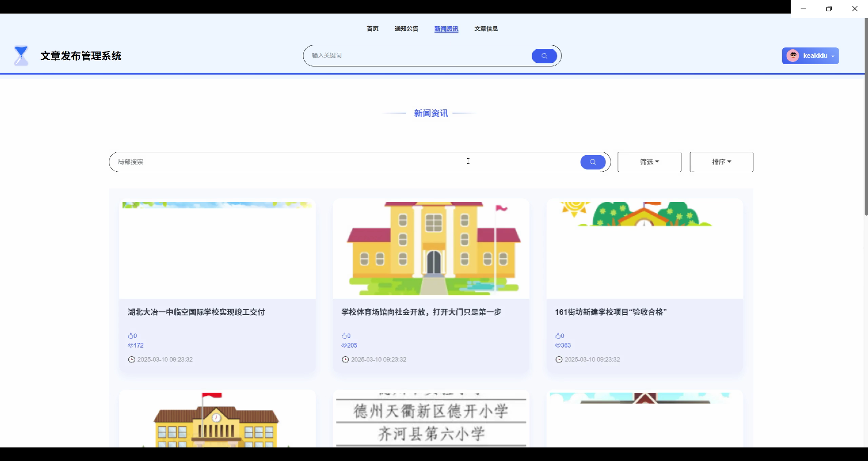Screen dimensions: 868x461
Task: Click the 新闻资讯 section heading
Action: pos(431,113)
